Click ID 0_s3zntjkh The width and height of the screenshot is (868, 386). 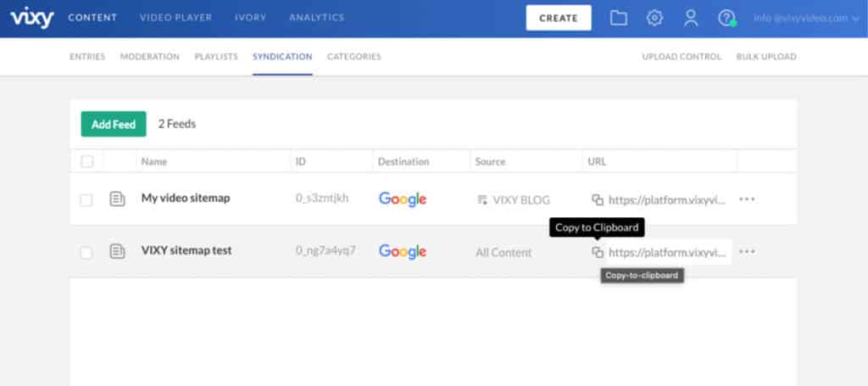coord(322,199)
